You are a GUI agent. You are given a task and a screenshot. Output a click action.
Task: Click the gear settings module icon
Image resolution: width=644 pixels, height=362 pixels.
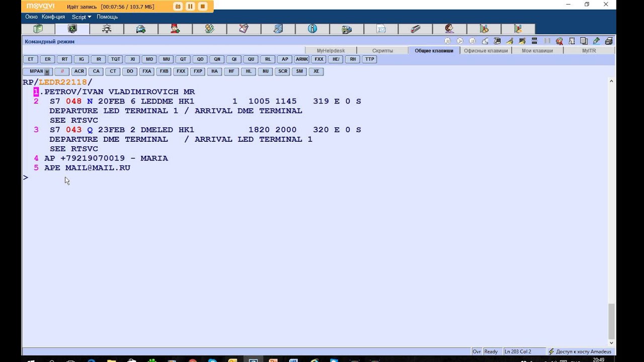(107, 29)
